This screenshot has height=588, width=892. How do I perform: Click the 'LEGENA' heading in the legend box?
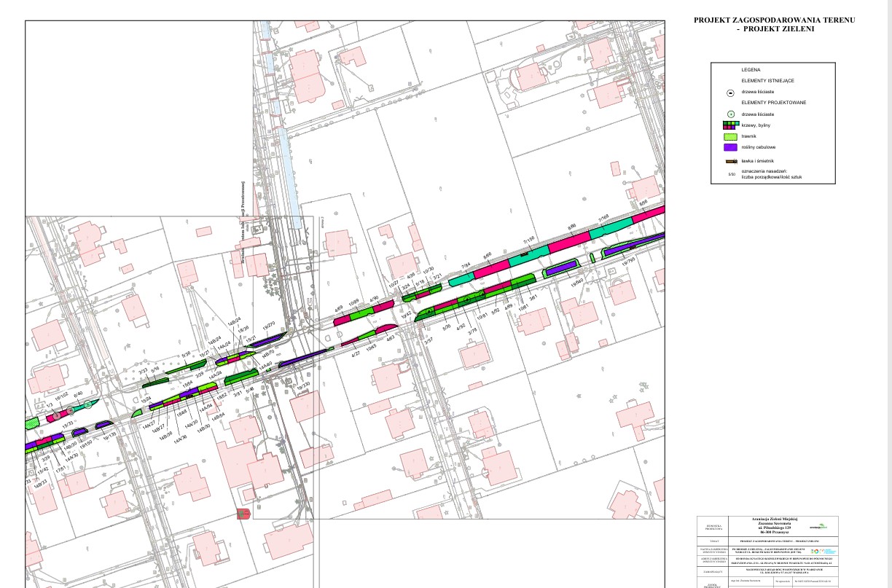pos(751,69)
